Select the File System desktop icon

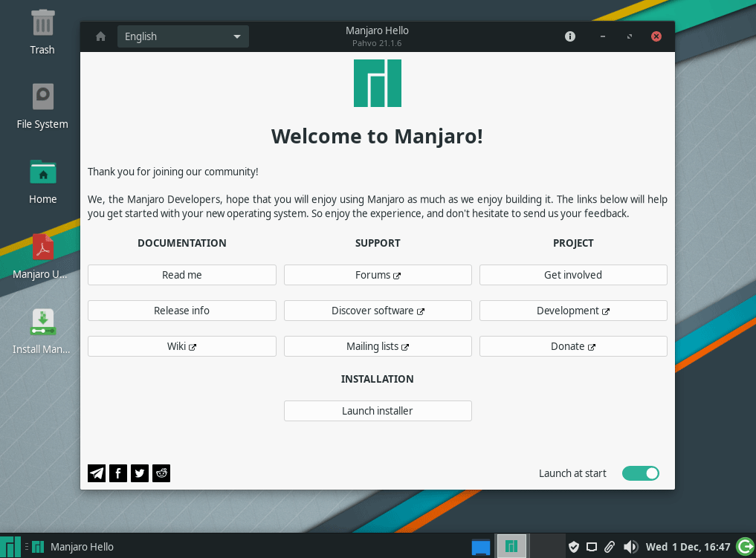coord(42,107)
